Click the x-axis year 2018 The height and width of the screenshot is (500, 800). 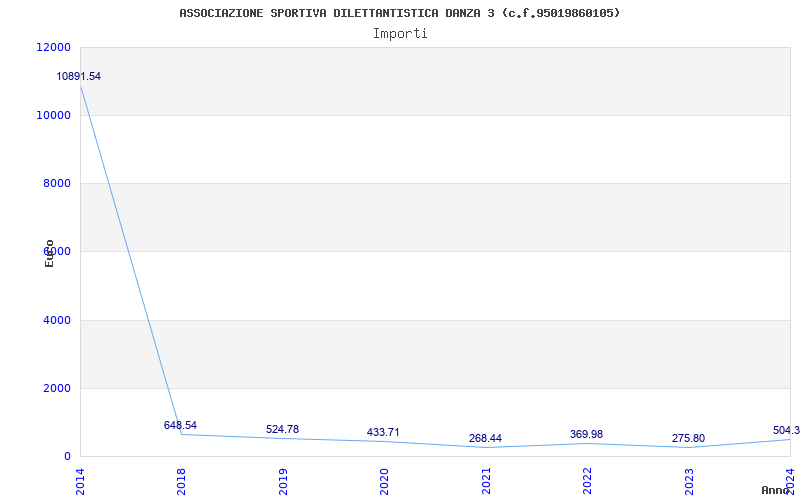[182, 481]
